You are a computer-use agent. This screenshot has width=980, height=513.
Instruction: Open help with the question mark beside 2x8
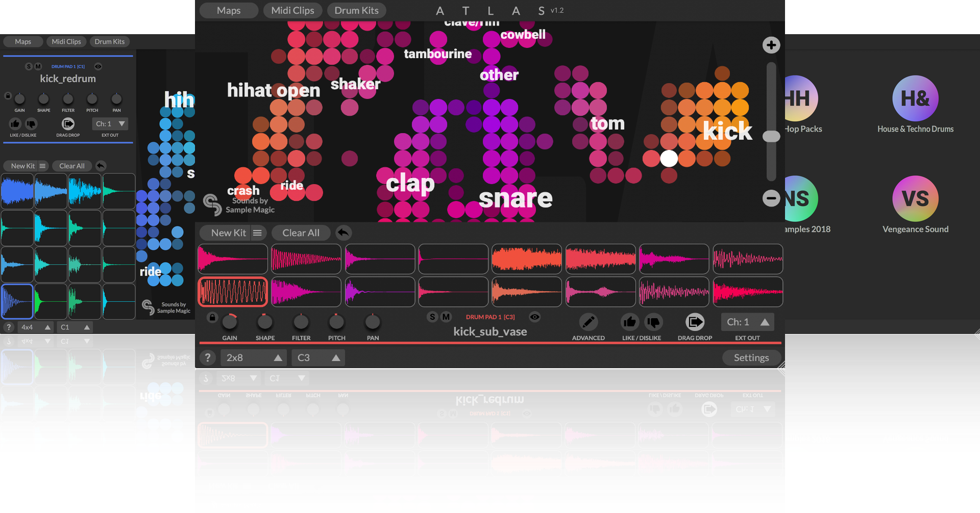pyautogui.click(x=207, y=357)
